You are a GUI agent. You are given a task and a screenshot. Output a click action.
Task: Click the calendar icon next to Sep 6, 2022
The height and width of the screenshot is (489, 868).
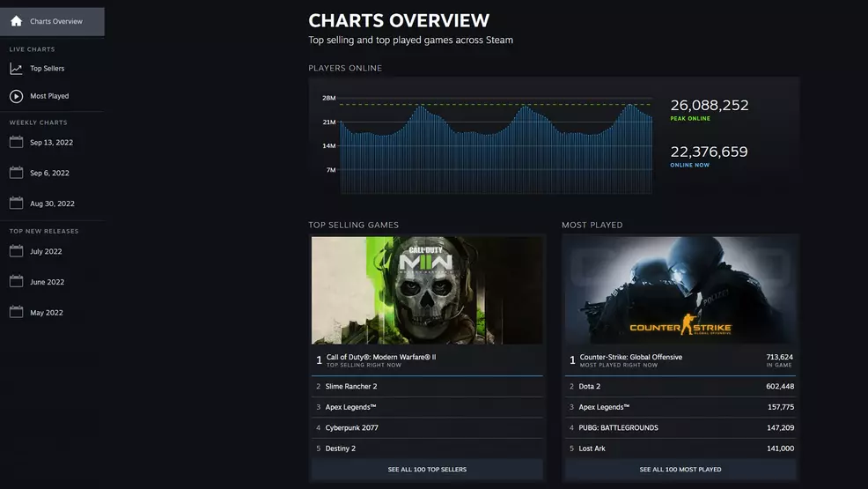(16, 173)
